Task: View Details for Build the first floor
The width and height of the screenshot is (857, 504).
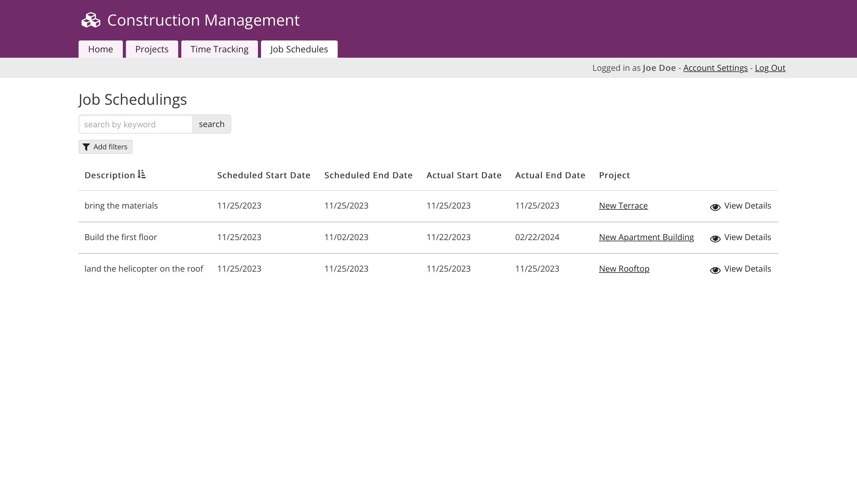Action: point(747,237)
